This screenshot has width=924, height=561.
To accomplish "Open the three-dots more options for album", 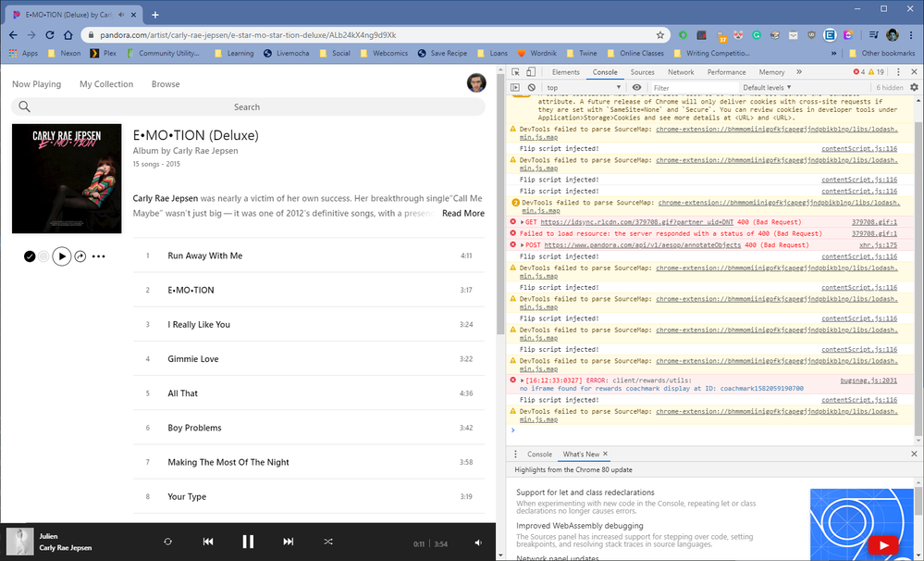I will click(99, 256).
